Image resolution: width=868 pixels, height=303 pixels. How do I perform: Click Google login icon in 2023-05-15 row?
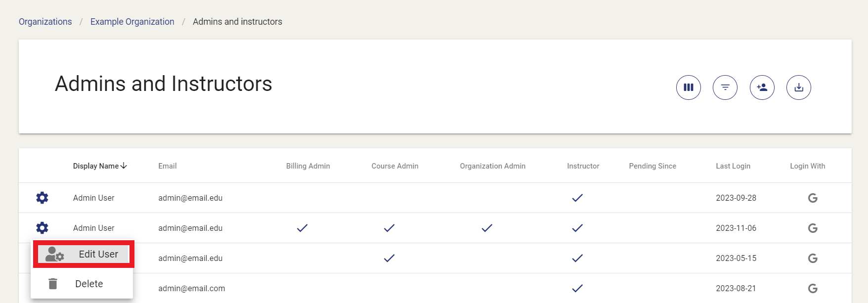point(813,259)
